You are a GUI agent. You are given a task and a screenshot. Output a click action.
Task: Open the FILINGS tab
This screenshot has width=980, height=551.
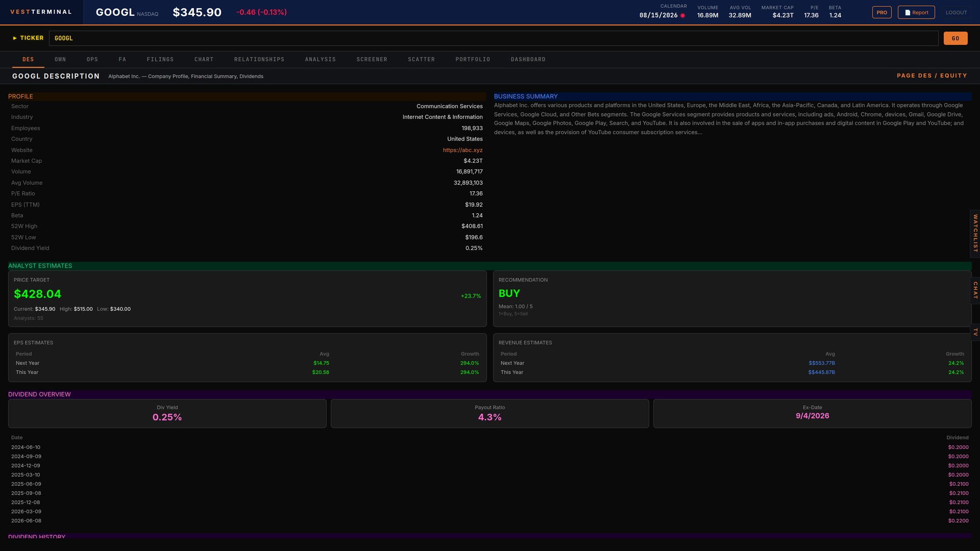[x=160, y=60]
